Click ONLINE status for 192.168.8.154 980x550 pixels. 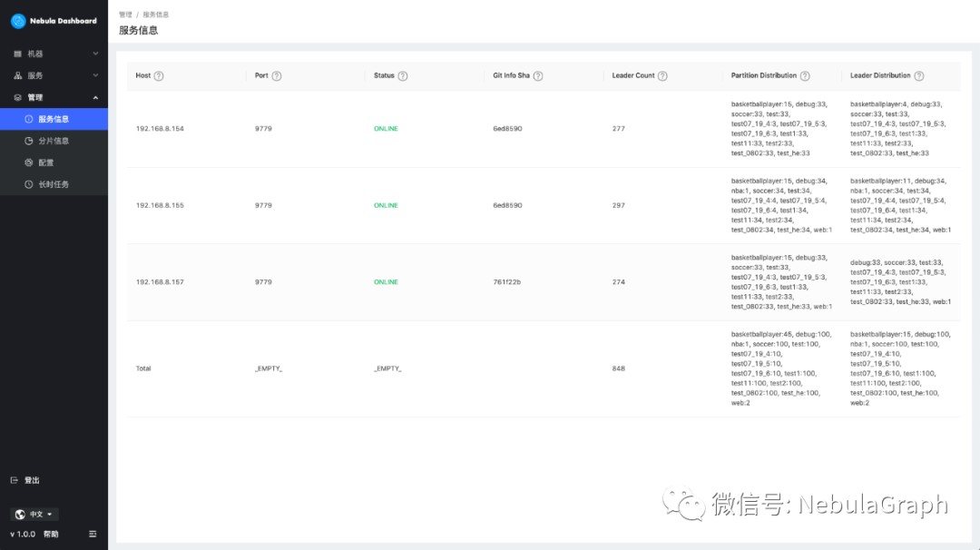tap(386, 129)
